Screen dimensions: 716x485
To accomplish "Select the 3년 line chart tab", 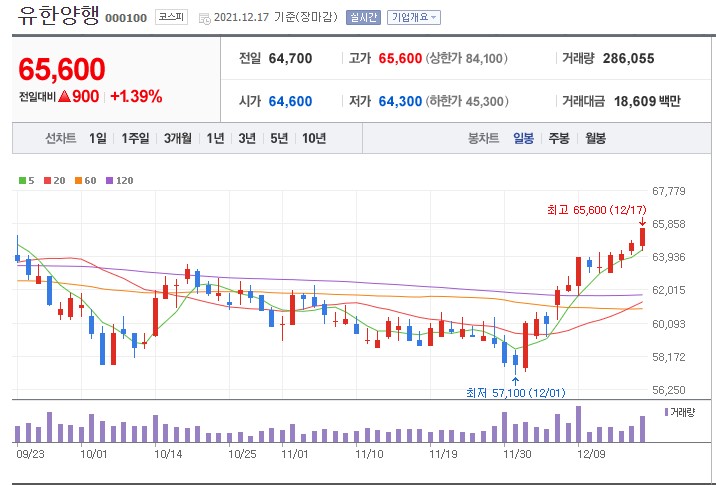I will [247, 138].
